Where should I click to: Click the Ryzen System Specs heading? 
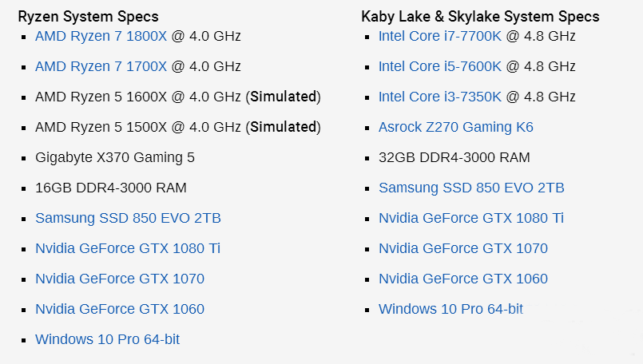(x=88, y=16)
